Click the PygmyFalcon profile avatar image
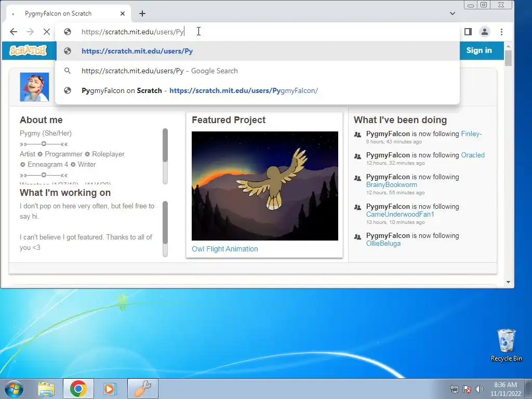 (x=34, y=87)
